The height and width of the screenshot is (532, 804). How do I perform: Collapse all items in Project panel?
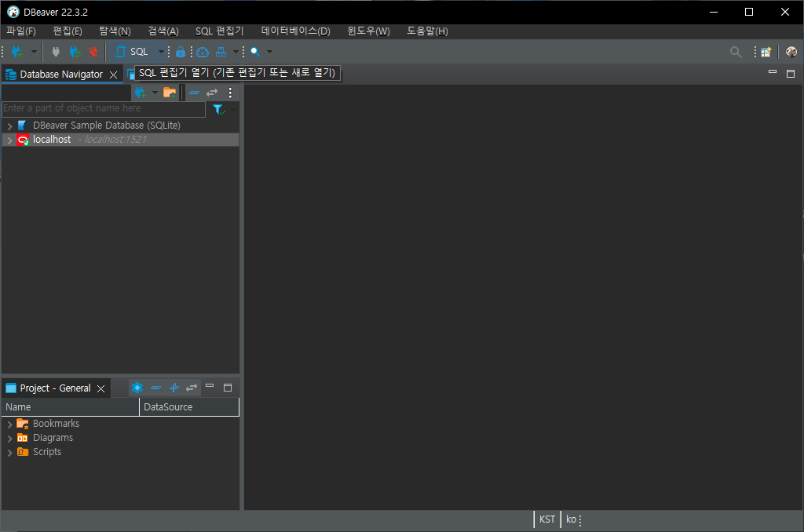coord(156,388)
